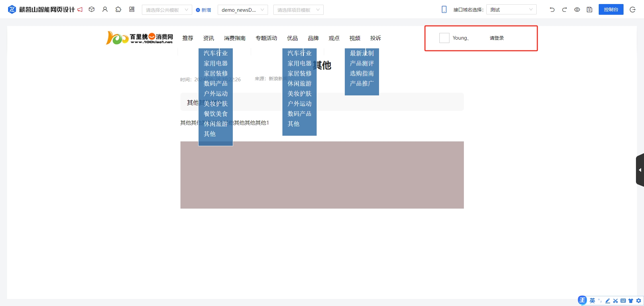644x306 pixels.
Task: Select 消费指南 in the site navigation
Action: click(x=235, y=38)
